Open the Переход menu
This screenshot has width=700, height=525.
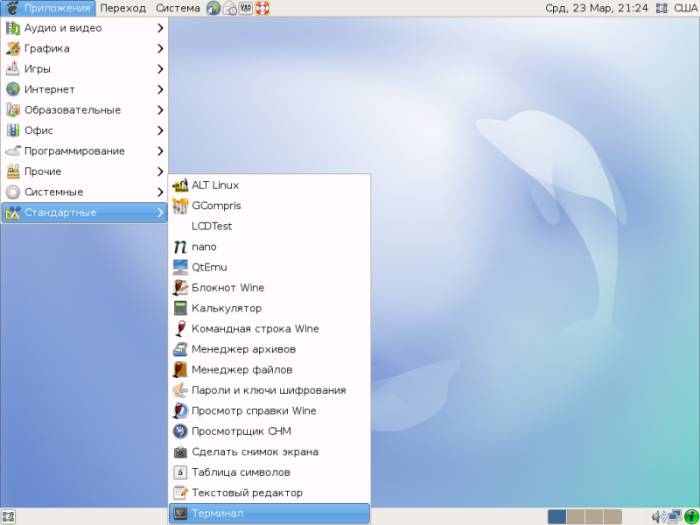(x=123, y=8)
